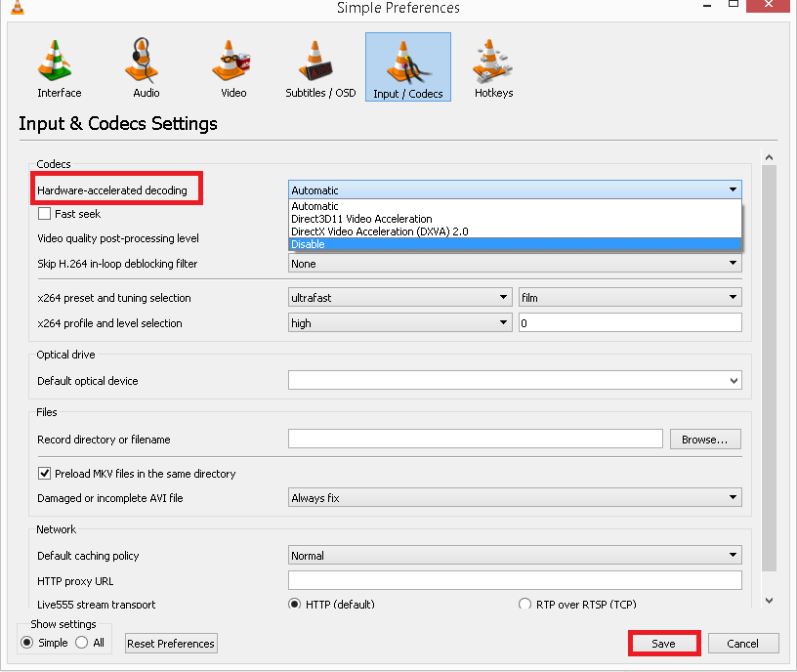The width and height of the screenshot is (797, 672).
Task: Click the scrollbar down arrow
Action: tap(769, 601)
